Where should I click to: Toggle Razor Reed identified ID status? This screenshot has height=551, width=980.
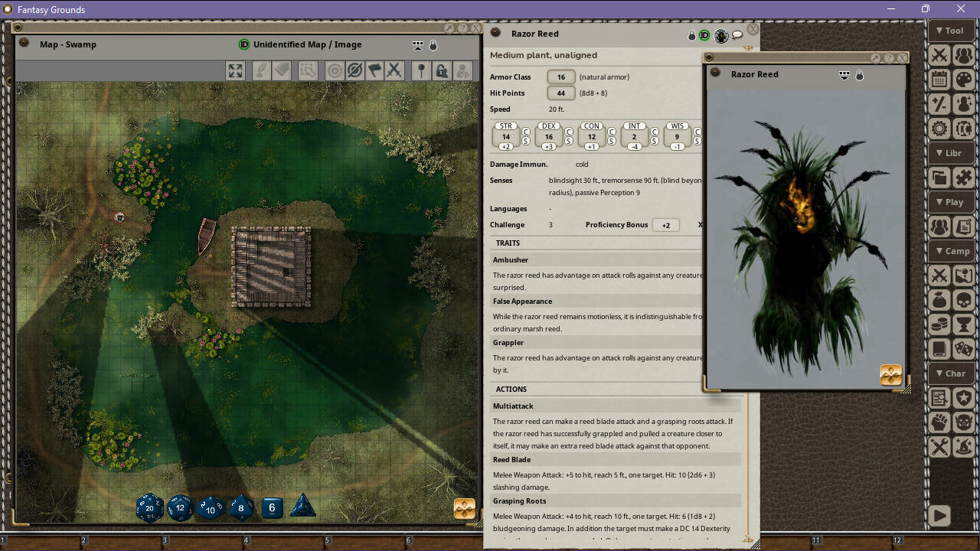pyautogui.click(x=704, y=35)
